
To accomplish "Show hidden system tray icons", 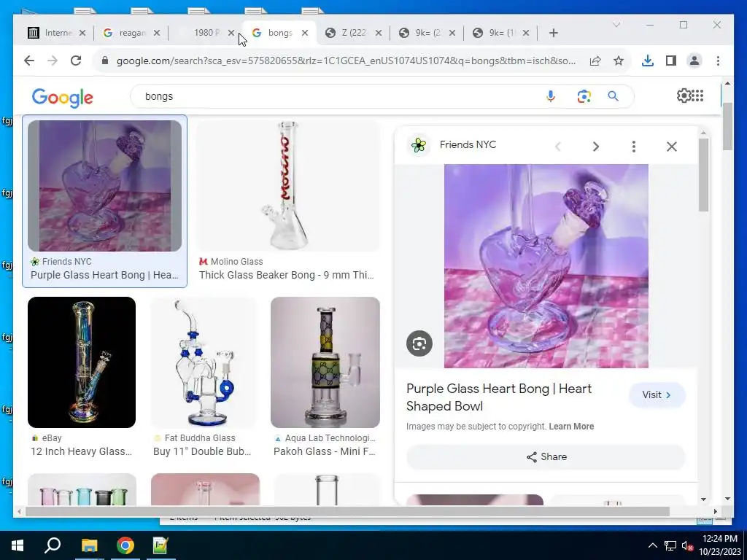I will [x=653, y=545].
